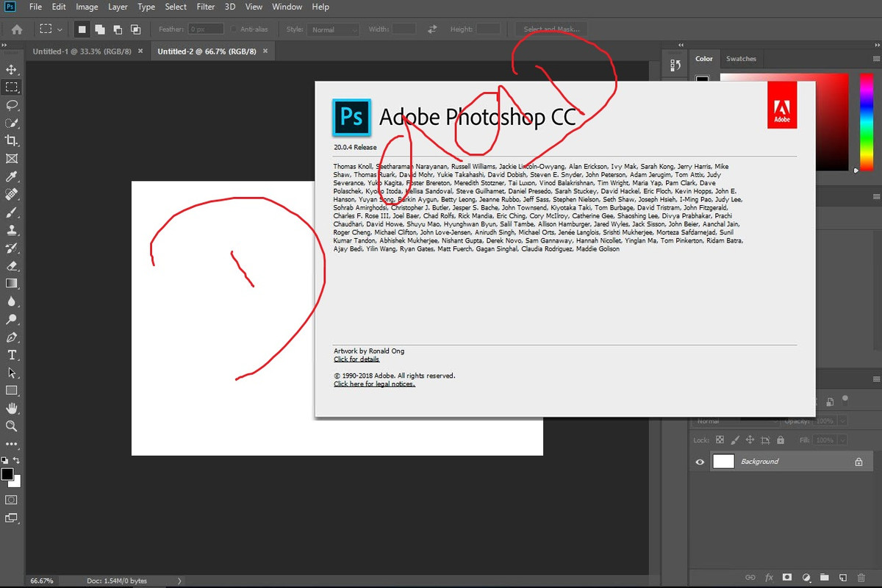Select the Hand tool

pos(12,408)
